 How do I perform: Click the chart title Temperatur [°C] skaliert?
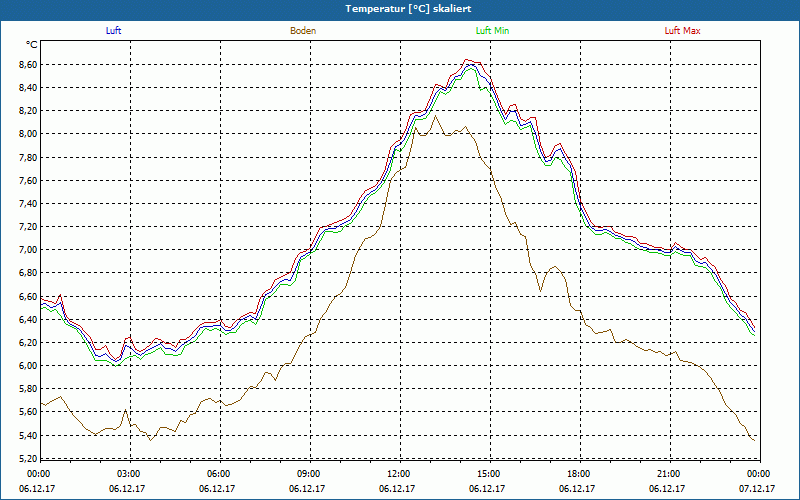pos(408,9)
